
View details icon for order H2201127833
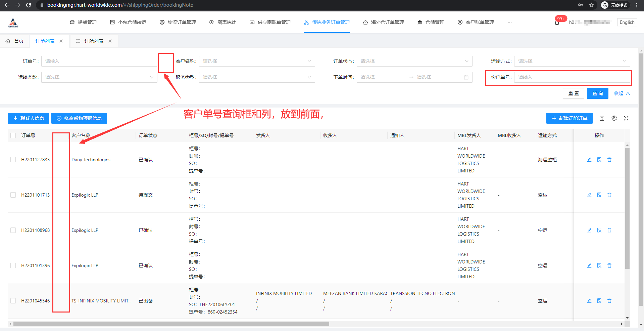pos(599,160)
